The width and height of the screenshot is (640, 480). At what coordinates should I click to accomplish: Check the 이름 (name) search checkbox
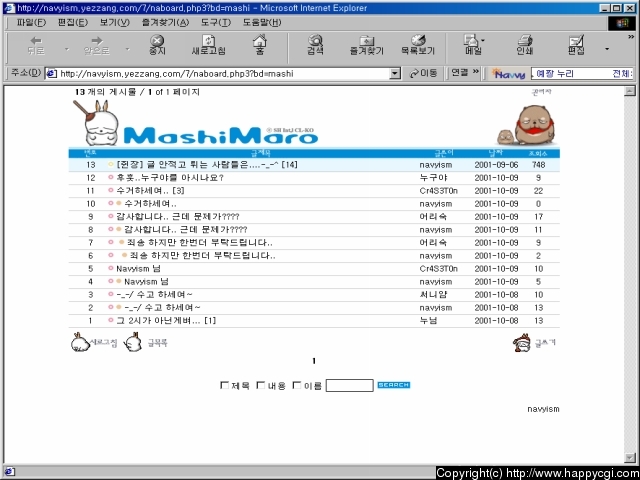point(297,385)
